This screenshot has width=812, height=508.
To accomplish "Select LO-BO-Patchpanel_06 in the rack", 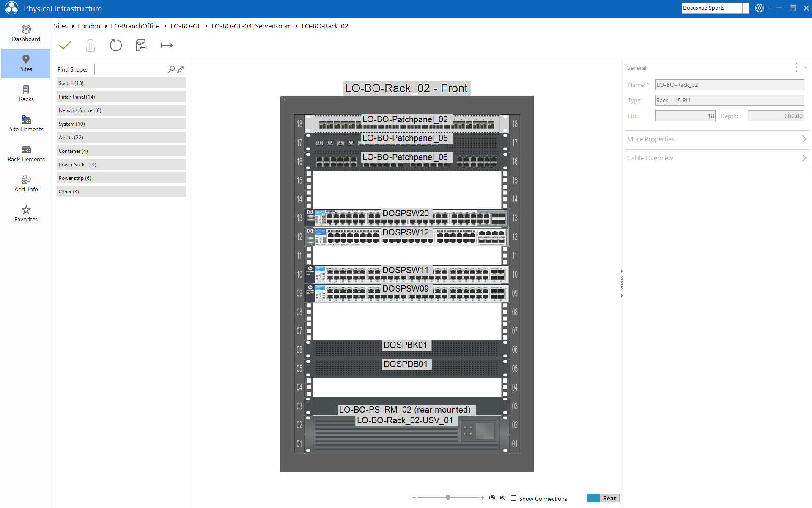I will [407, 161].
